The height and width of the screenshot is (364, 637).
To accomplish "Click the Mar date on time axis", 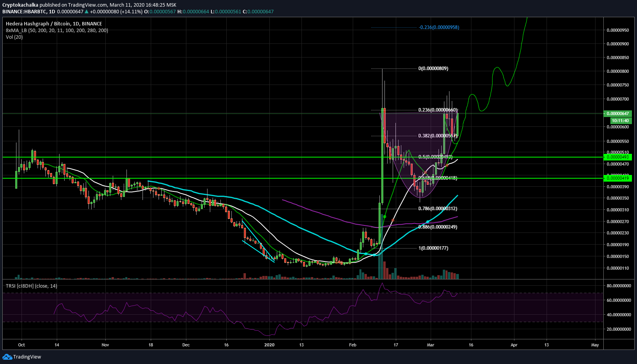I will click(x=431, y=345).
